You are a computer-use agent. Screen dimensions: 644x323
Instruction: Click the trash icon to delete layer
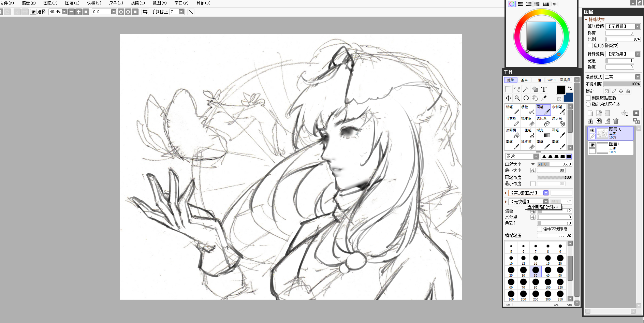coord(616,121)
